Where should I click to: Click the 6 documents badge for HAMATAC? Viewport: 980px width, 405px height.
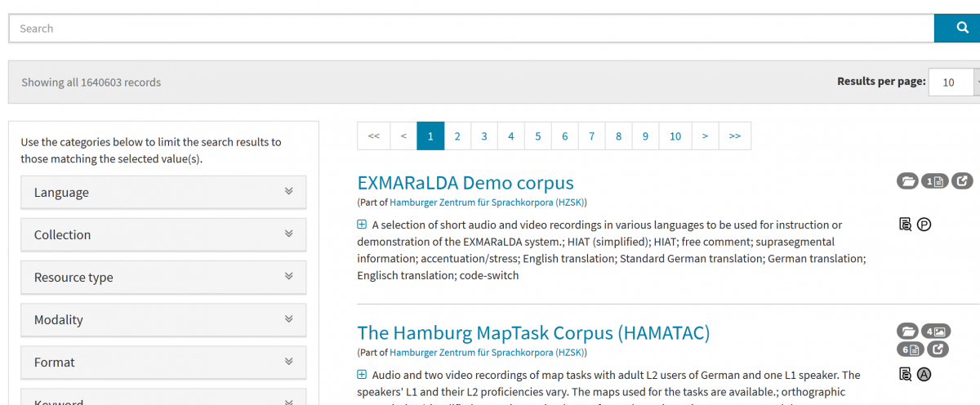[x=910, y=349]
